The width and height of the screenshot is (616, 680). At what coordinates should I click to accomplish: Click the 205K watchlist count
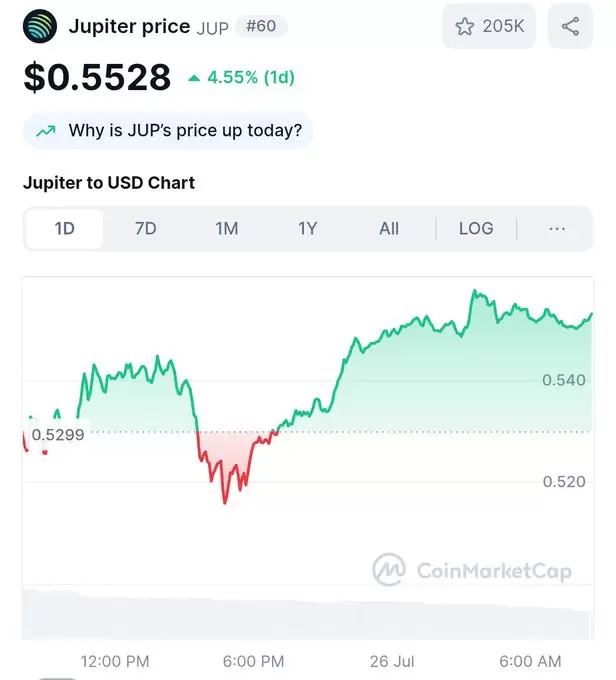pyautogui.click(x=503, y=26)
